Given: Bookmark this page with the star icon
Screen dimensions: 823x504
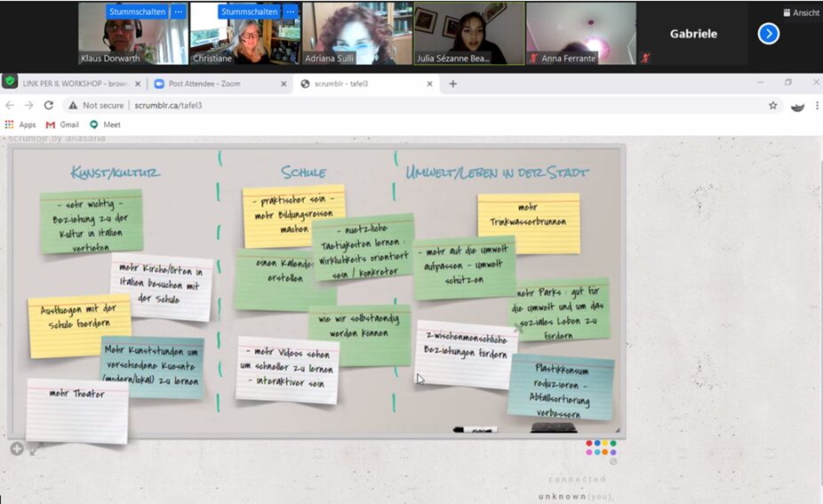Looking at the screenshot, I should [772, 105].
